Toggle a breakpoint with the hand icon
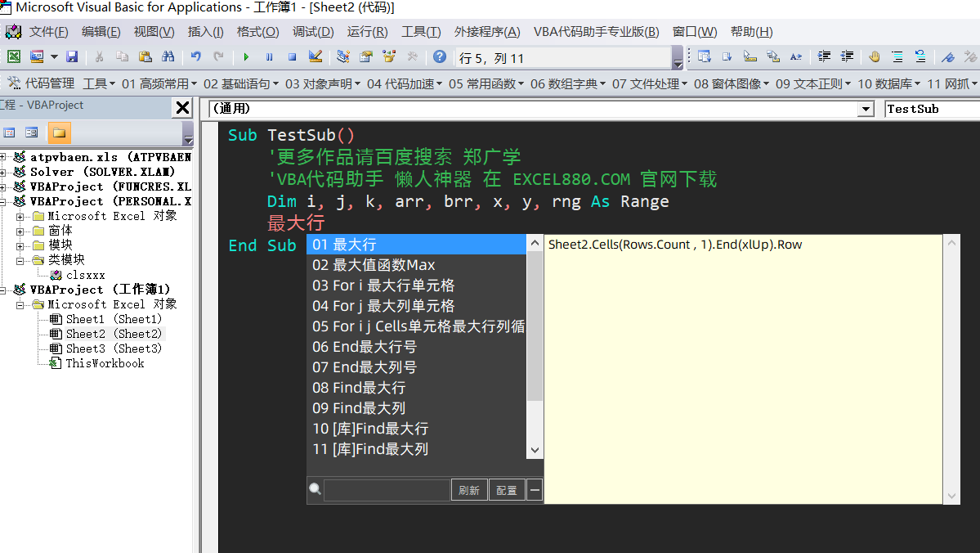 [875, 57]
